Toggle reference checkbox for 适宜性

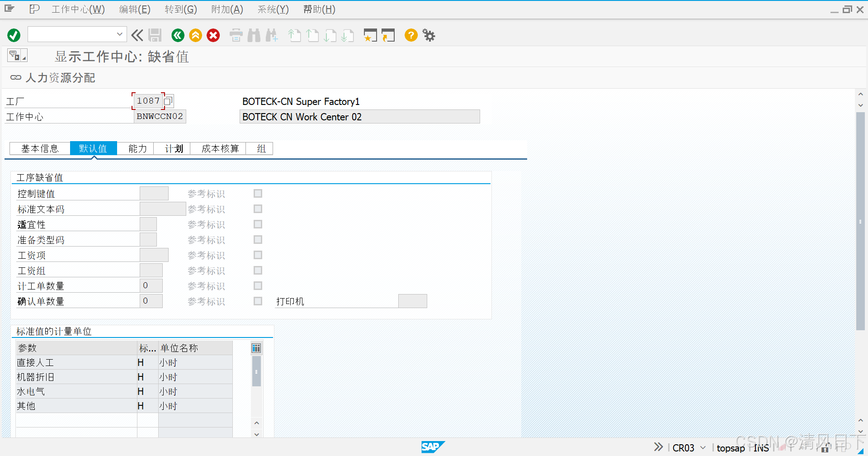pos(258,224)
